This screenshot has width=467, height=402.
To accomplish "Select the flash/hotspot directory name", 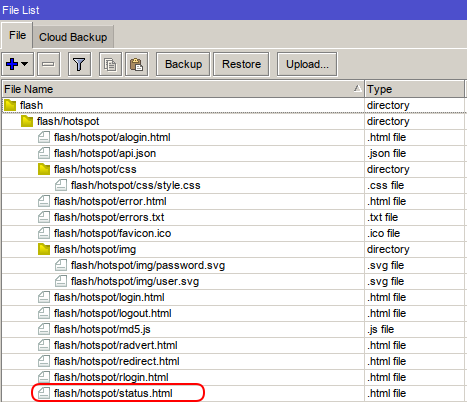I will click(x=68, y=121).
